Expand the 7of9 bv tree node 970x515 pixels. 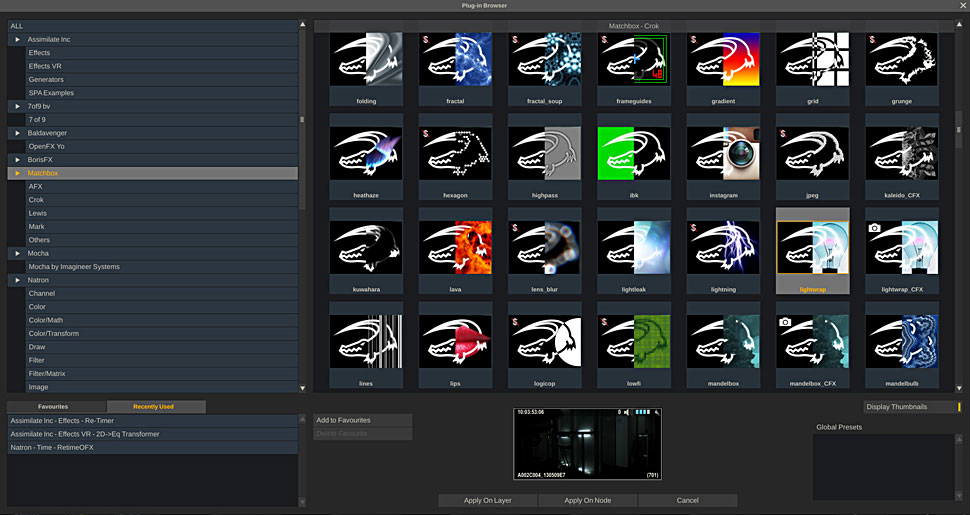pyautogui.click(x=17, y=106)
